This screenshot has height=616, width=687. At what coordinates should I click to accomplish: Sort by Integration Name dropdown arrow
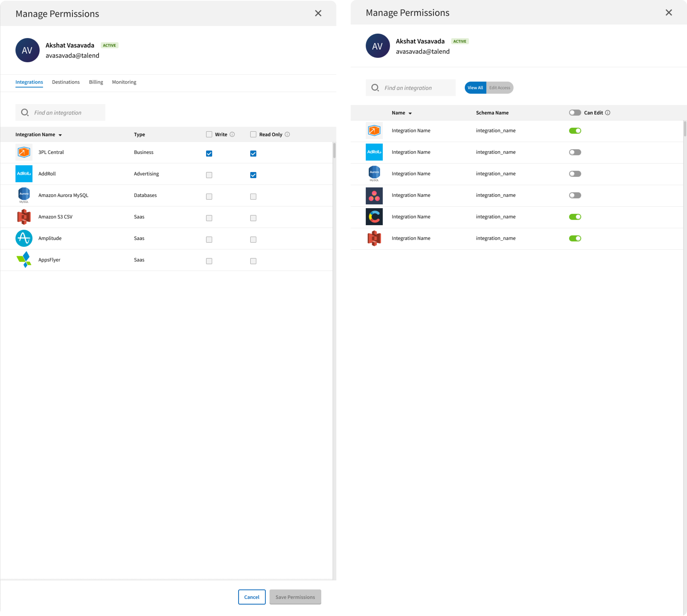(60, 135)
